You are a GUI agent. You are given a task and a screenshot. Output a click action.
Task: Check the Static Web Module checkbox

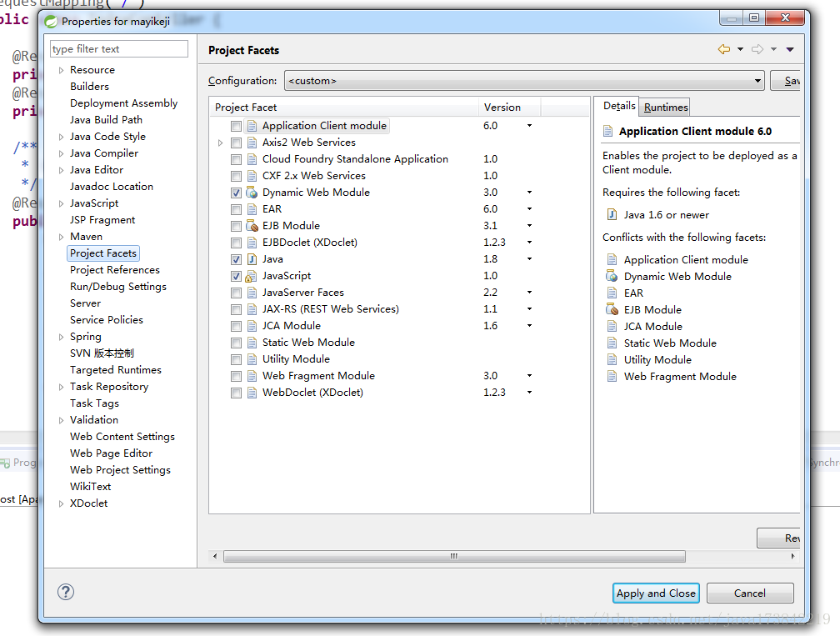[x=237, y=343]
